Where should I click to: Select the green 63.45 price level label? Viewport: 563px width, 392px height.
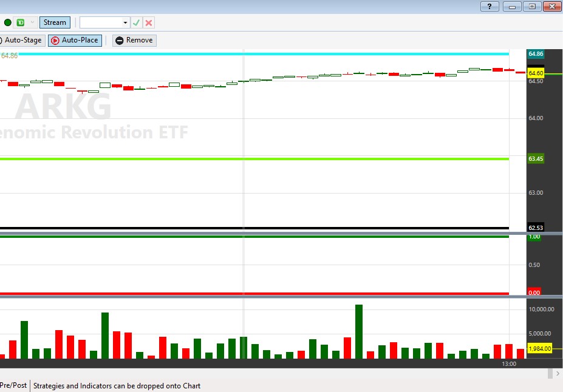tap(536, 158)
